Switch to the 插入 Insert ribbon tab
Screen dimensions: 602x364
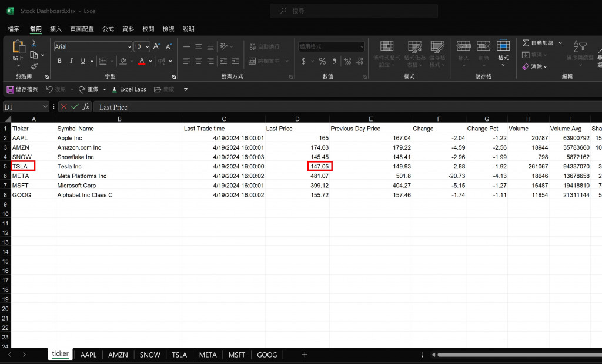(56, 29)
